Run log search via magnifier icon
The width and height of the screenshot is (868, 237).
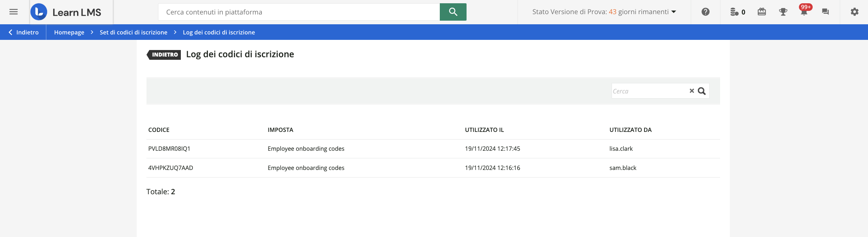coord(702,91)
